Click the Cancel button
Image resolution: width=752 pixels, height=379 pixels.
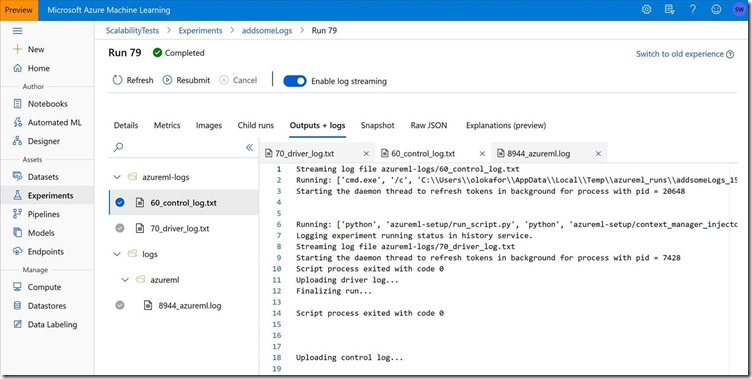(238, 80)
